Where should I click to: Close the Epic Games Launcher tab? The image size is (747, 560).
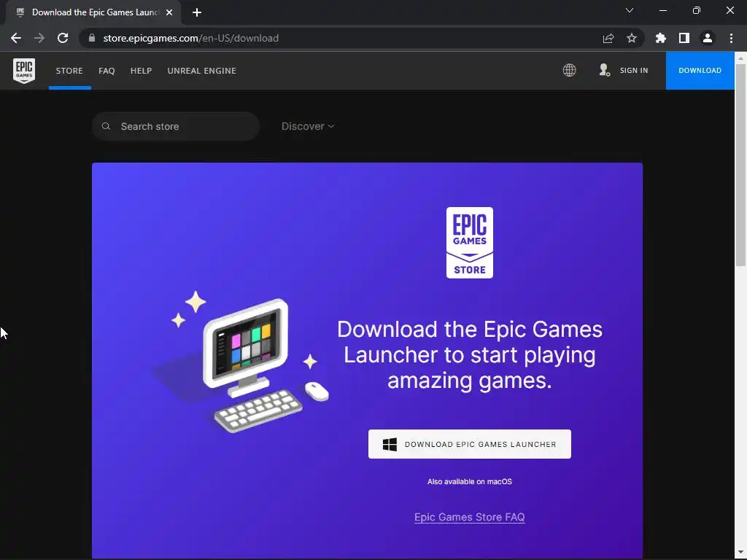pos(169,12)
